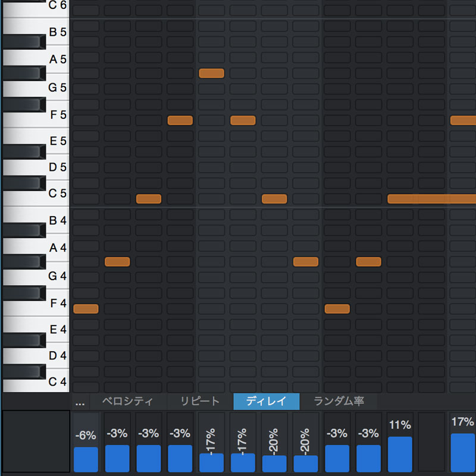476x476 pixels.
Task: Toggle off the C5 note on step 3
Action: (149, 199)
